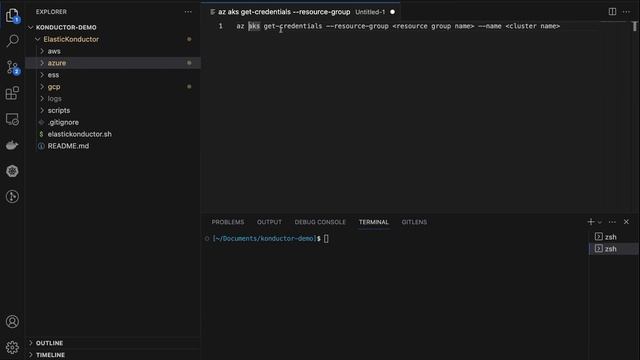Image resolution: width=640 pixels, height=360 pixels.
Task: Open the Remote Explorer icon
Action: point(12,119)
